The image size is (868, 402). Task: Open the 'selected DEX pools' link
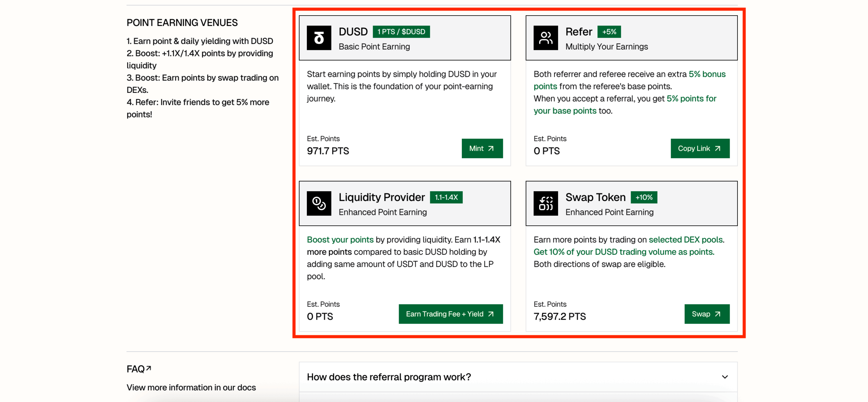coord(686,240)
